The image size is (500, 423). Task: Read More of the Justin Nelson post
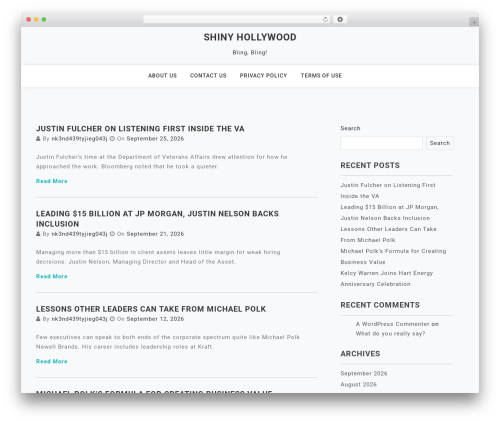click(52, 276)
